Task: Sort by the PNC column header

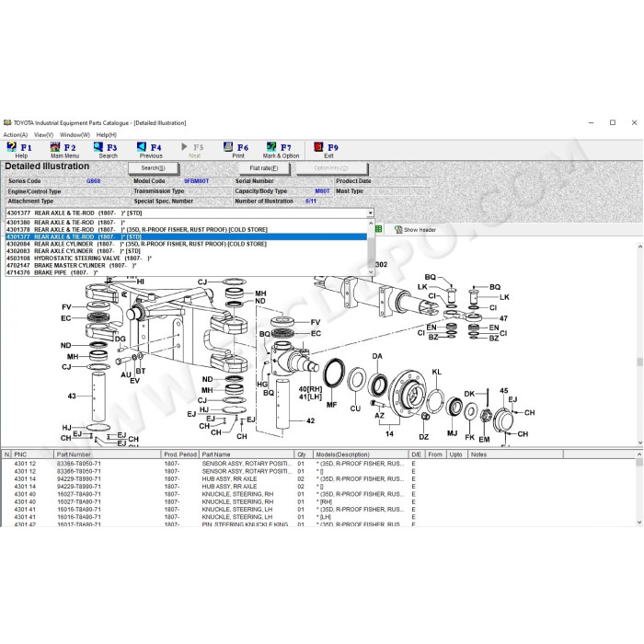Action: pos(32,454)
